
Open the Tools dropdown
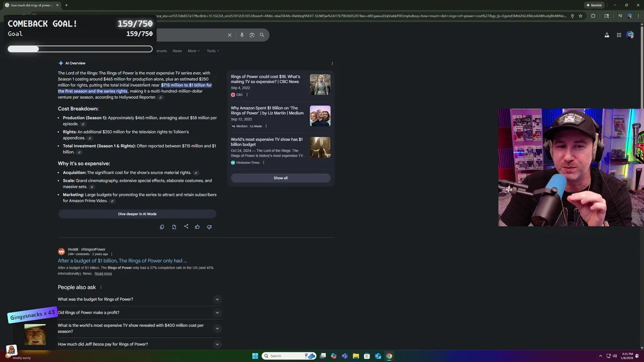(213, 51)
